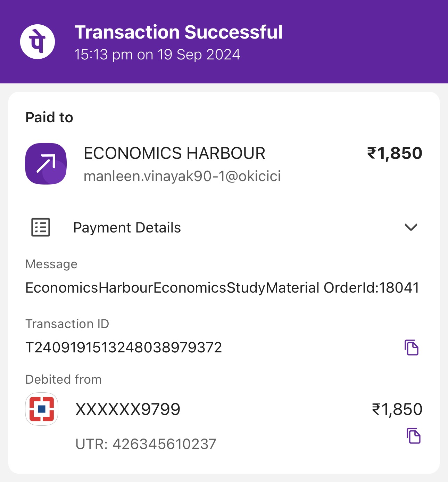Tap the Transaction Successful heading
This screenshot has height=482, width=448.
(179, 32)
